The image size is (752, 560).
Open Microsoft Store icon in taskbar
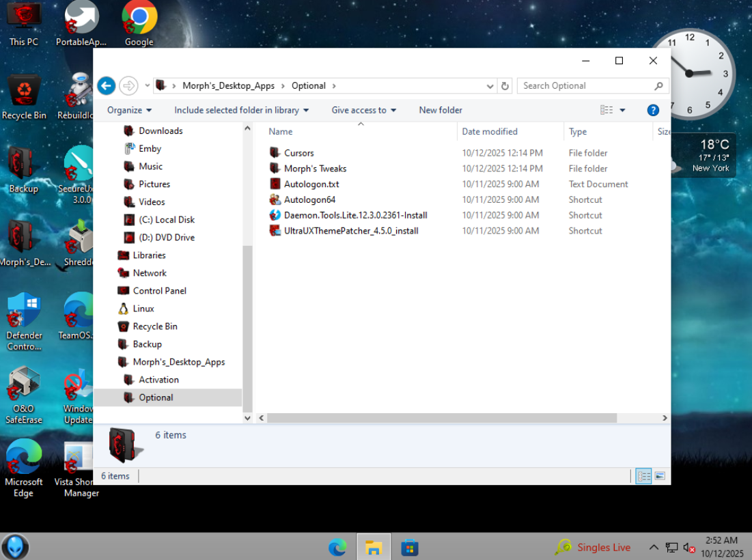(x=409, y=547)
